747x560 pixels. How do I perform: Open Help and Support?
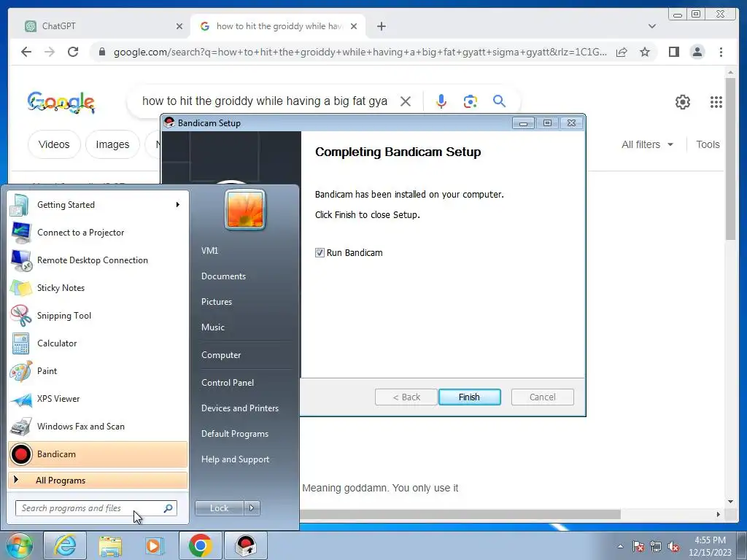(x=236, y=459)
